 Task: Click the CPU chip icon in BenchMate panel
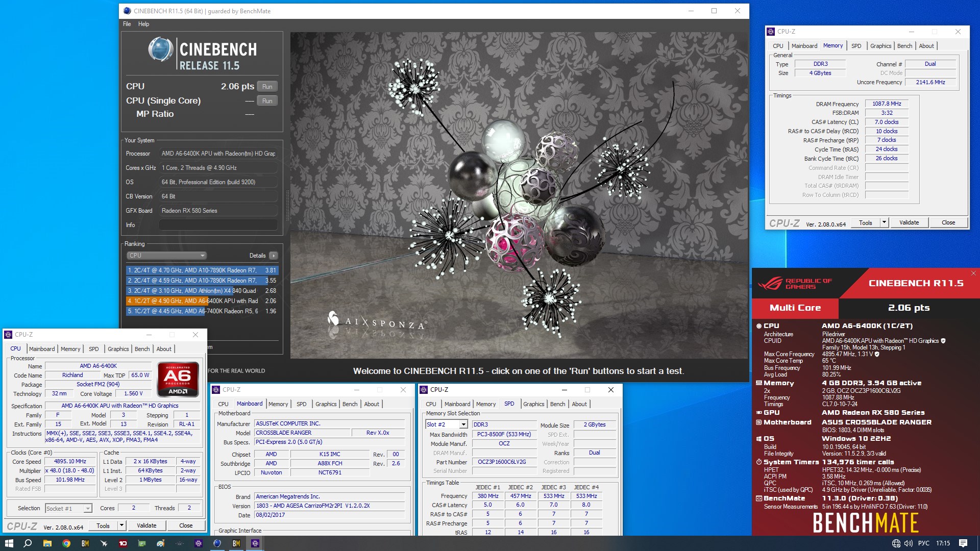click(759, 325)
